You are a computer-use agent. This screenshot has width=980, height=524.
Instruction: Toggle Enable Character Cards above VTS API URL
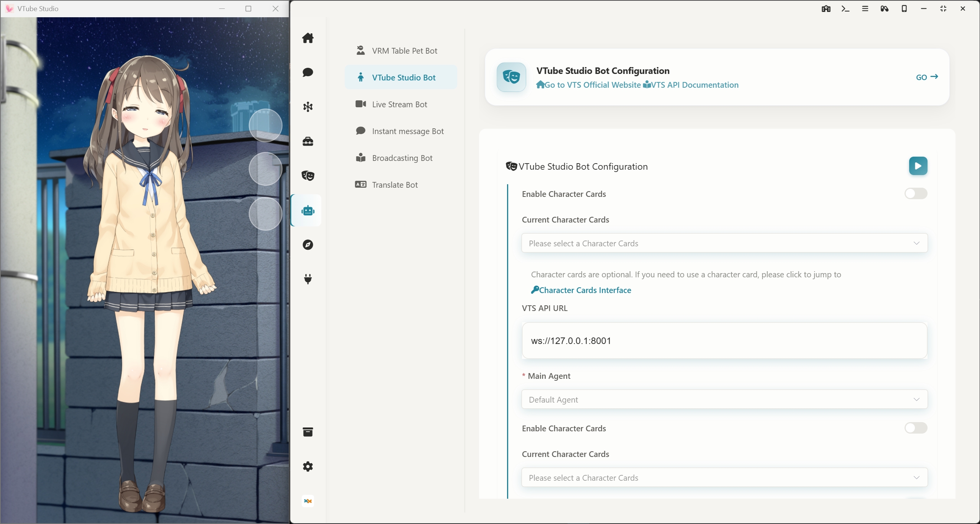click(x=916, y=194)
